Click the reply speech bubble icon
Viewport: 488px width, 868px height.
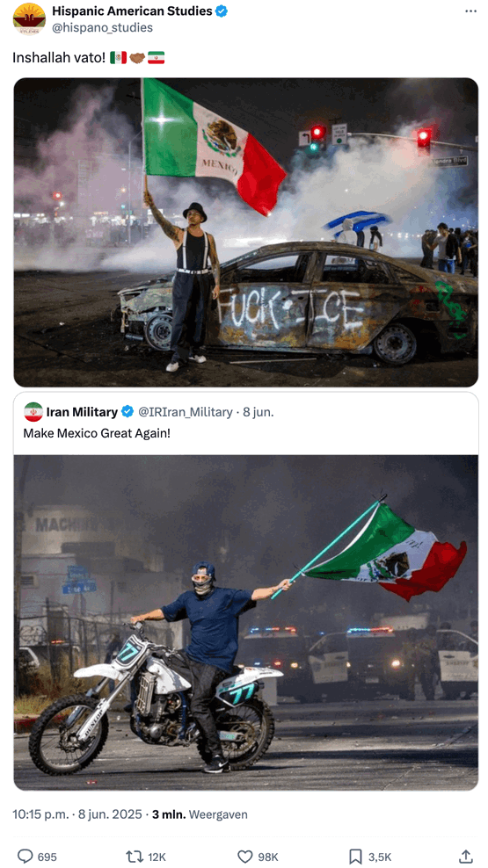coord(25,856)
